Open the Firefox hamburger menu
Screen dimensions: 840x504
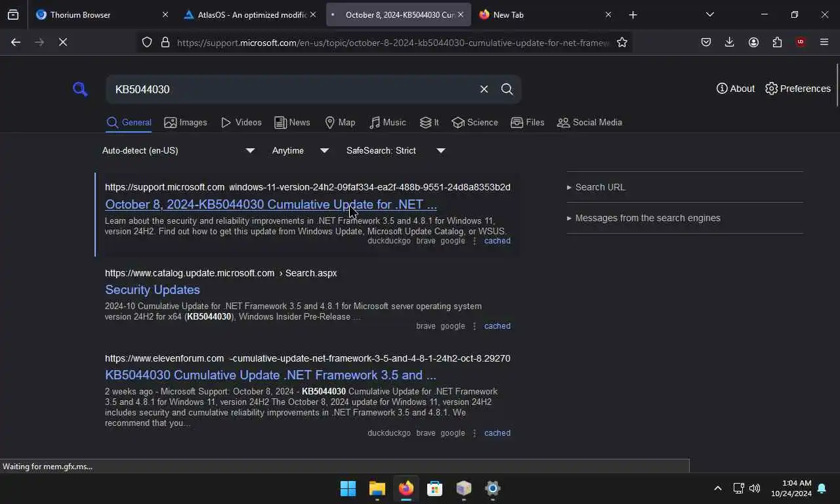[824, 42]
